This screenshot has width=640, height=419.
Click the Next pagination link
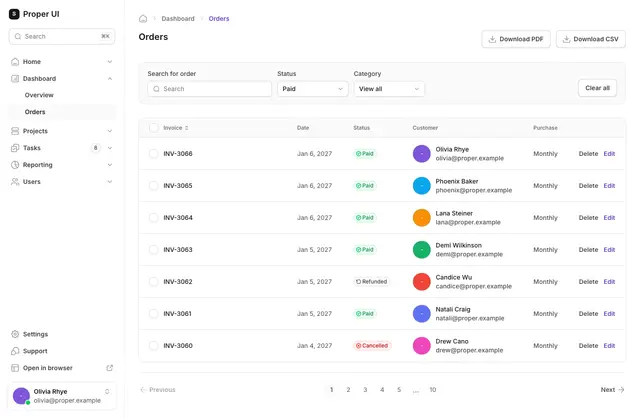612,390
